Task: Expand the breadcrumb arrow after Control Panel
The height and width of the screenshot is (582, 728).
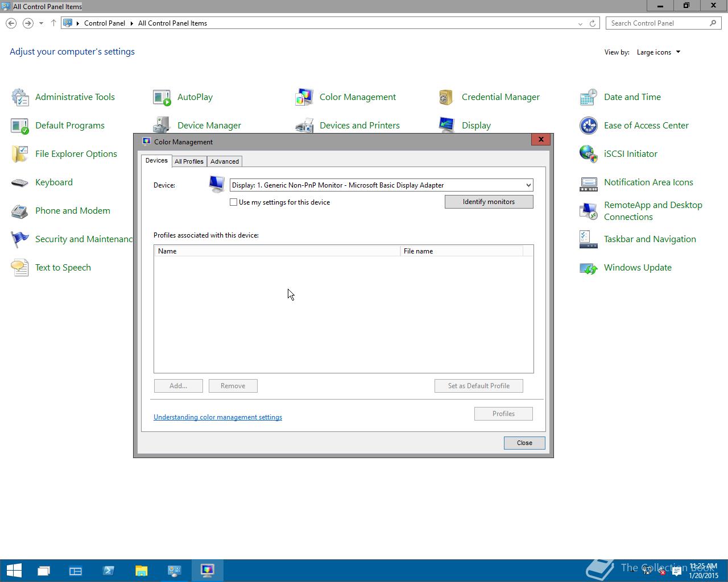Action: (131, 23)
